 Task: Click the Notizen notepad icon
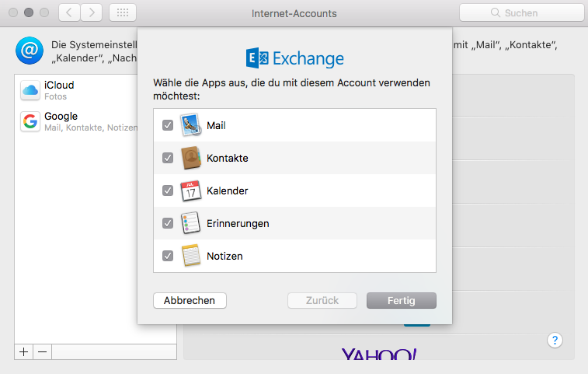click(x=191, y=255)
